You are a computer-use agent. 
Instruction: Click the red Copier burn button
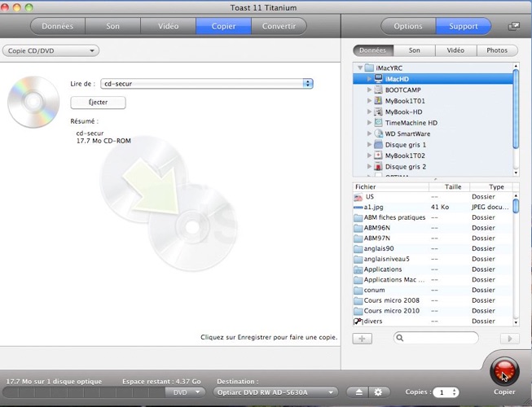[x=504, y=371]
